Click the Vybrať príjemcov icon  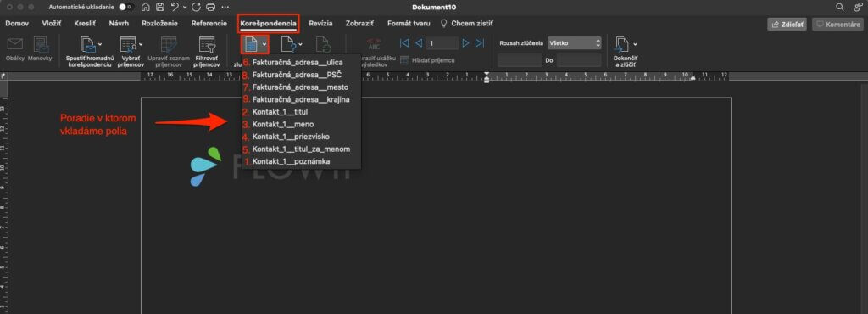coord(128,45)
